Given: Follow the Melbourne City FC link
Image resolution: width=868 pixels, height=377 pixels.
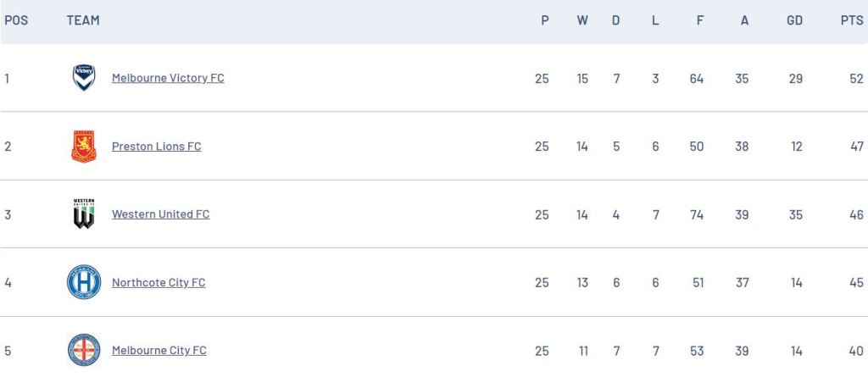Looking at the screenshot, I should [159, 350].
